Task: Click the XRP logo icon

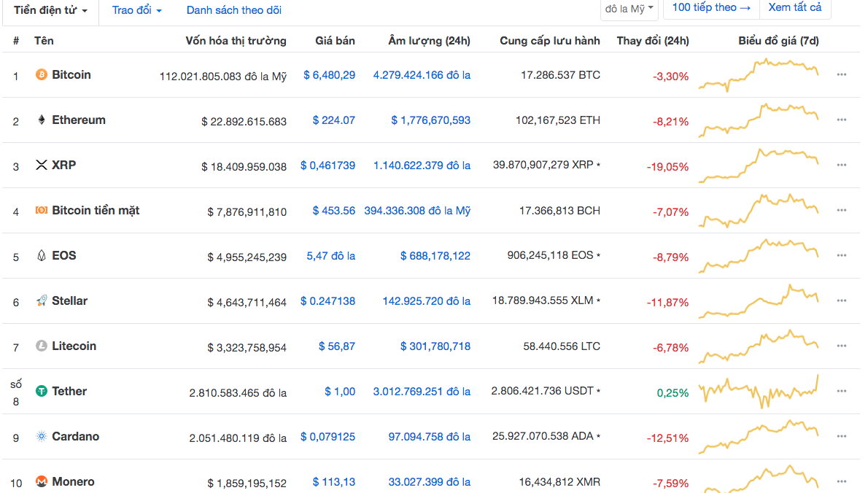Action: 42,165
